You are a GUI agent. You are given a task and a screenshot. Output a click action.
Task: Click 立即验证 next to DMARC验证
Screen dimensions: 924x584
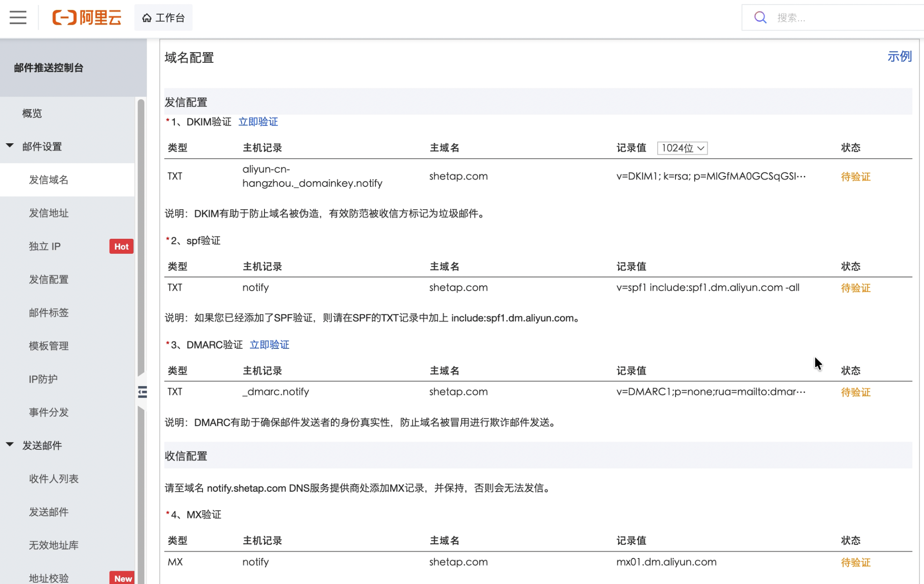269,345
